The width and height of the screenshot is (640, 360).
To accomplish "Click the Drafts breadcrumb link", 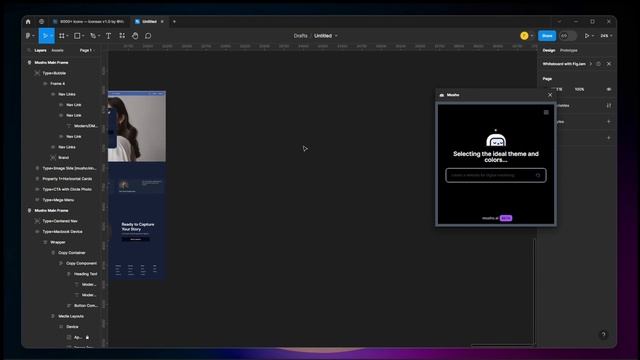I will (300, 36).
